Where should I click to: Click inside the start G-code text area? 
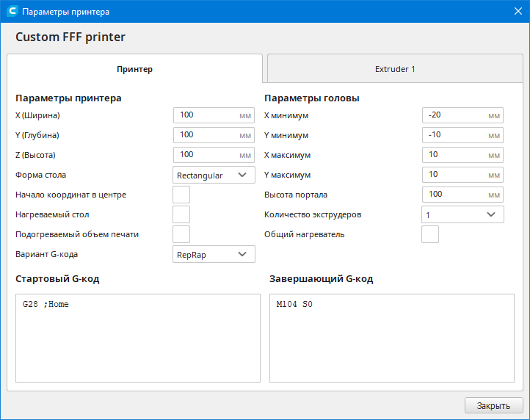(138, 338)
